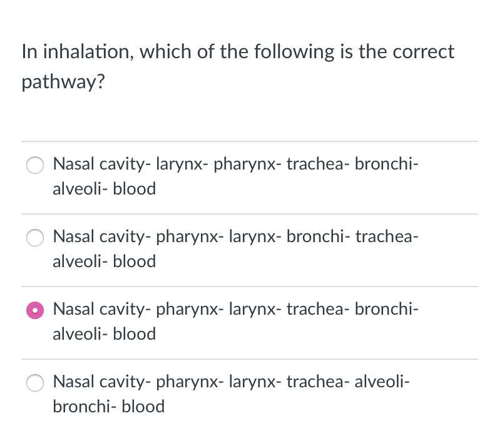
Task: Click 'alveoli- blood' under the first answer
Action: (105, 189)
